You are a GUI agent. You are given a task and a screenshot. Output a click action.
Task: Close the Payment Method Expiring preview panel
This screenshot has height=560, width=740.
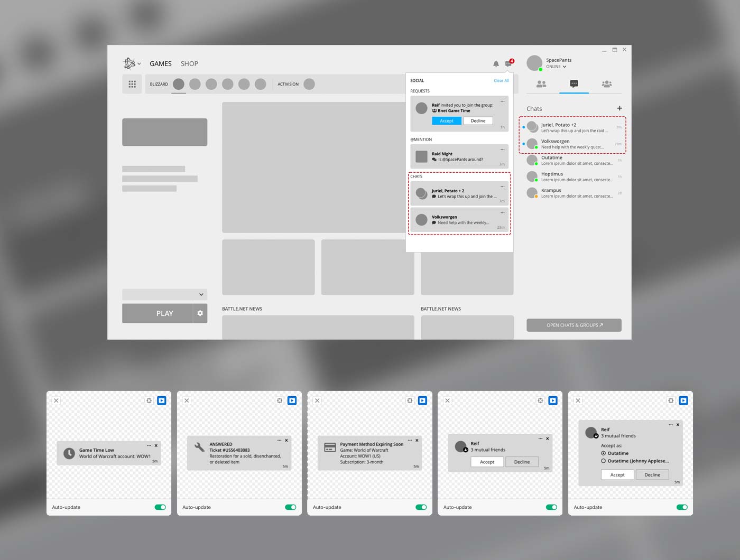(317, 400)
